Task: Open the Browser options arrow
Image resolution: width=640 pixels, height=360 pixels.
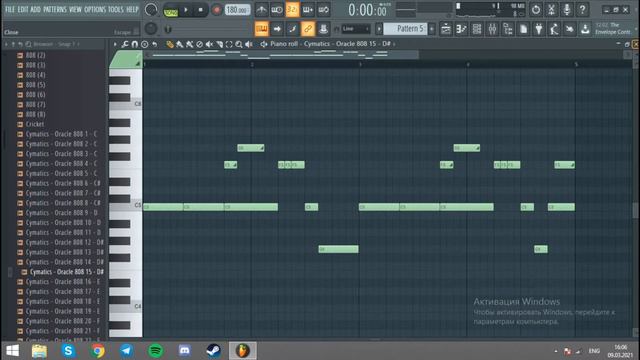Action: pyautogui.click(x=6, y=44)
